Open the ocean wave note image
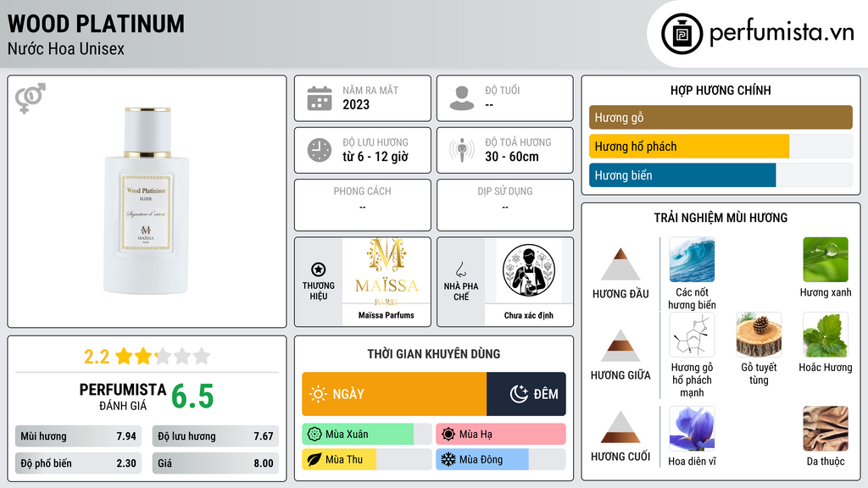The image size is (868, 488). point(692,259)
